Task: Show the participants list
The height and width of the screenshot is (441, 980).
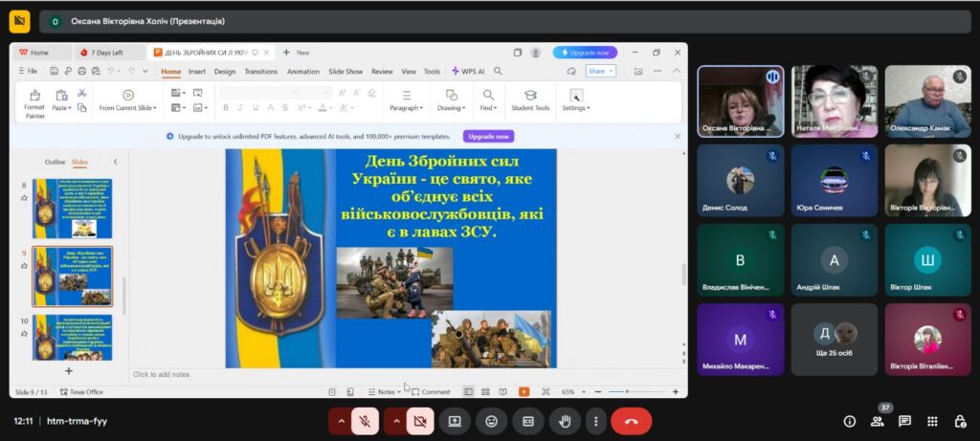Action: pyautogui.click(x=877, y=421)
